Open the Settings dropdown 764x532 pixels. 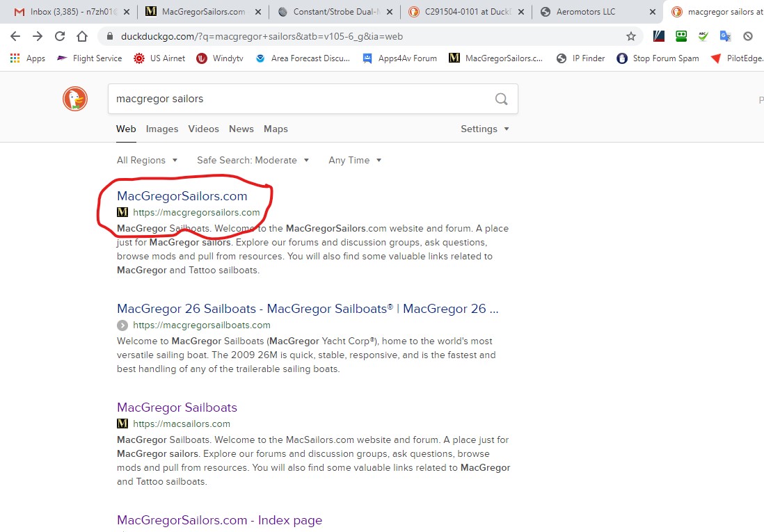tap(485, 129)
